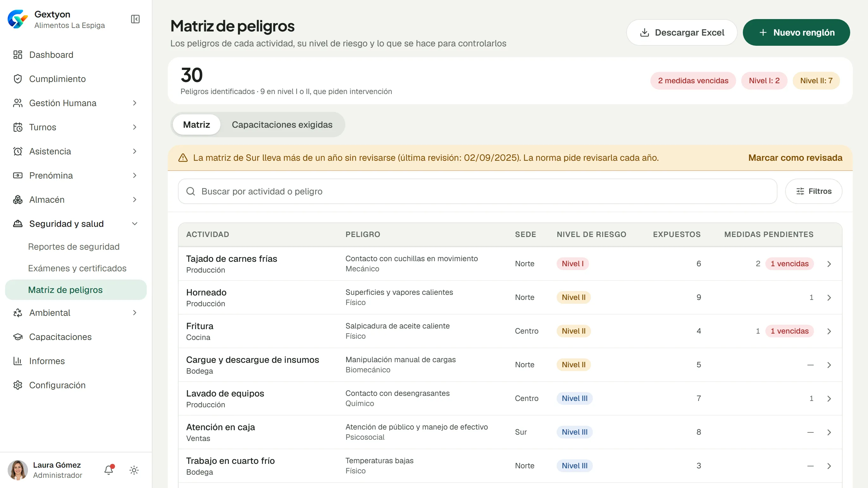Image resolution: width=868 pixels, height=488 pixels.
Task: Click the Configuración gear icon
Action: [17, 385]
